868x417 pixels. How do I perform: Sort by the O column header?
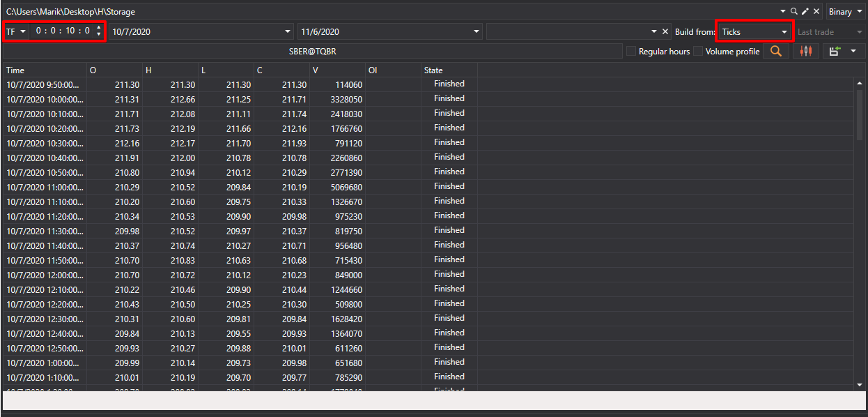point(114,70)
